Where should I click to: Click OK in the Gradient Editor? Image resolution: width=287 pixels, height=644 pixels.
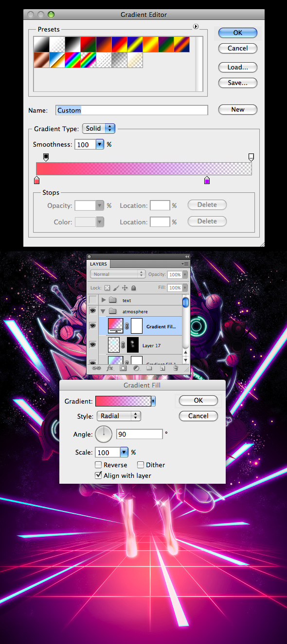(x=237, y=33)
